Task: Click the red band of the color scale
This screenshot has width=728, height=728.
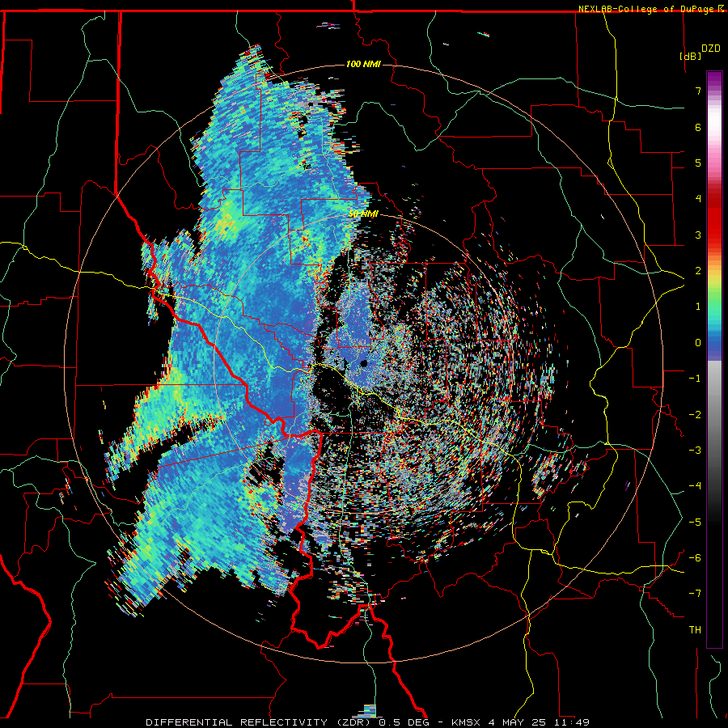Action: [x=714, y=223]
